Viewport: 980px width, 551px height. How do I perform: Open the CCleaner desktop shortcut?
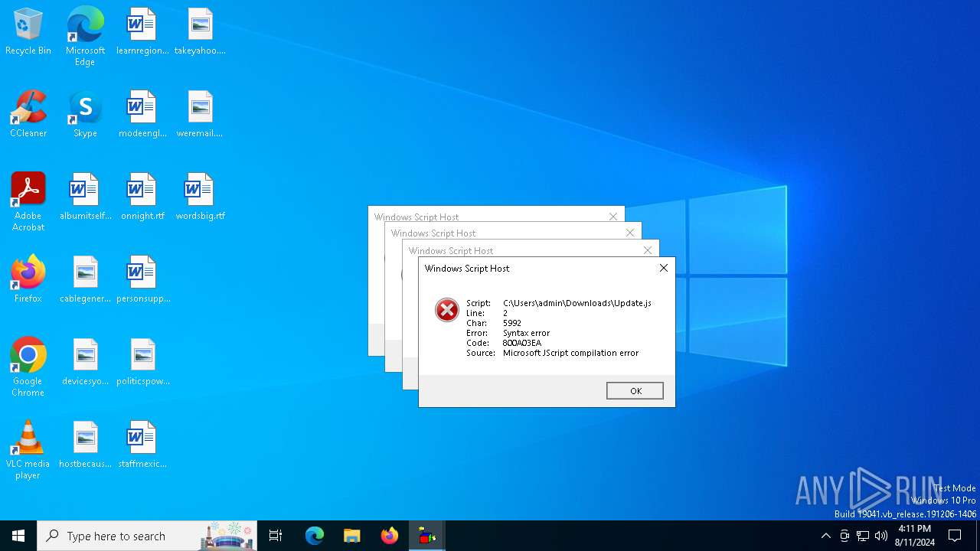coord(28,115)
